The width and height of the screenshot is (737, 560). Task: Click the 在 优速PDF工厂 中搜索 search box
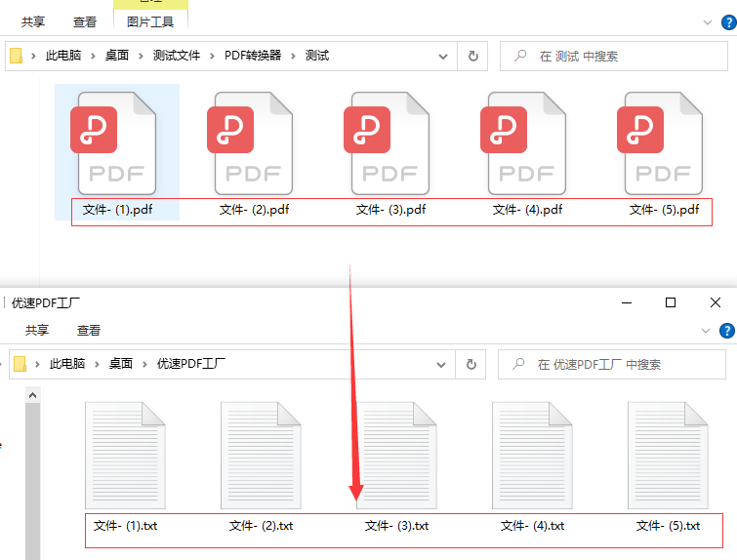pos(612,365)
